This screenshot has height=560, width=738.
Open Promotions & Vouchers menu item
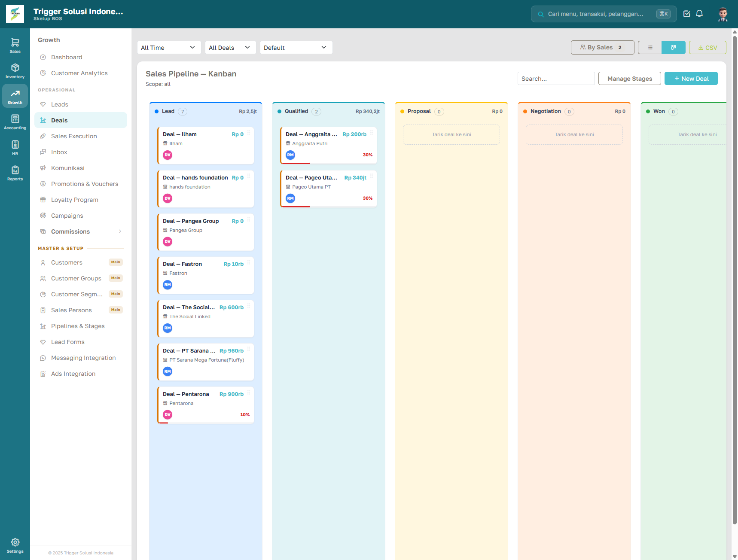point(81,184)
